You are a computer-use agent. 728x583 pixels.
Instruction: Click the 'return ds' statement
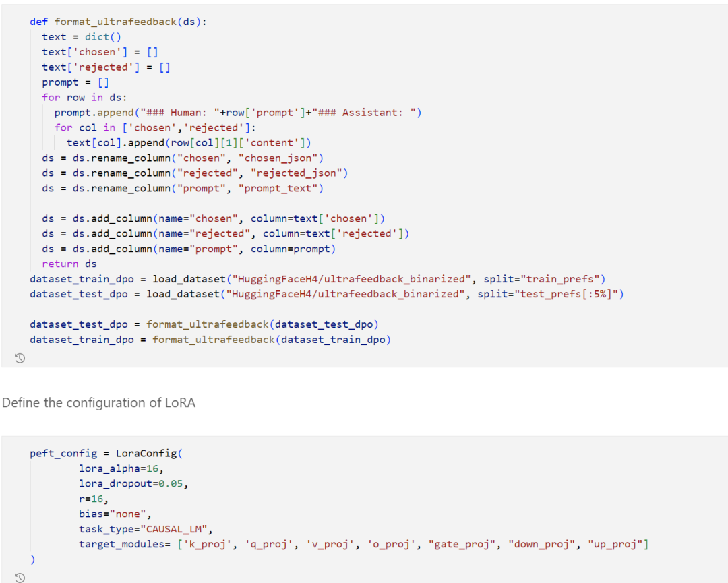click(69, 264)
